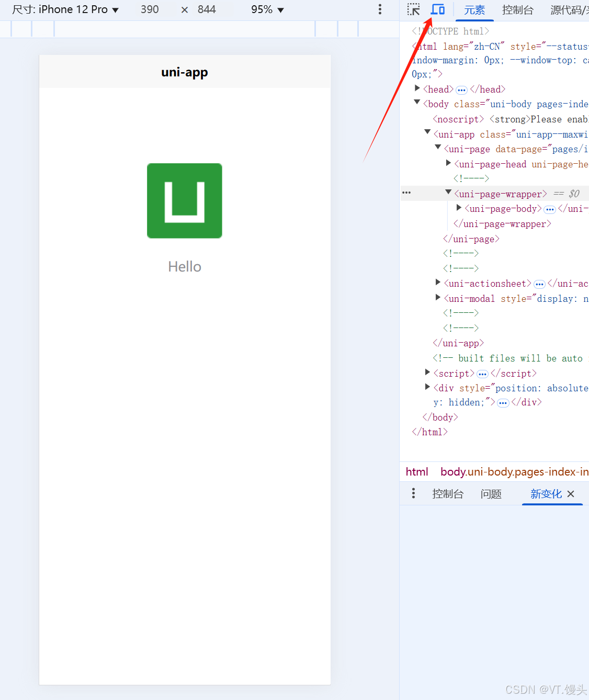Select the closing uni-page tag
The height and width of the screenshot is (700, 589).
(x=471, y=239)
